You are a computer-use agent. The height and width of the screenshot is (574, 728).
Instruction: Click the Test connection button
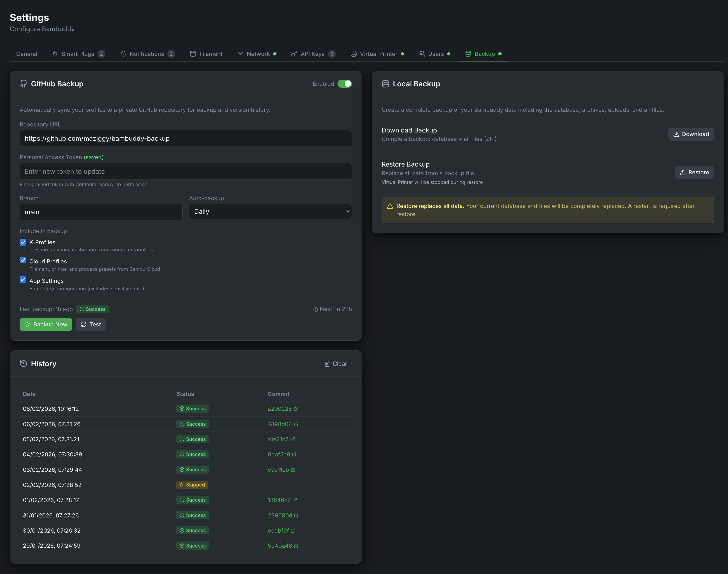tap(91, 324)
